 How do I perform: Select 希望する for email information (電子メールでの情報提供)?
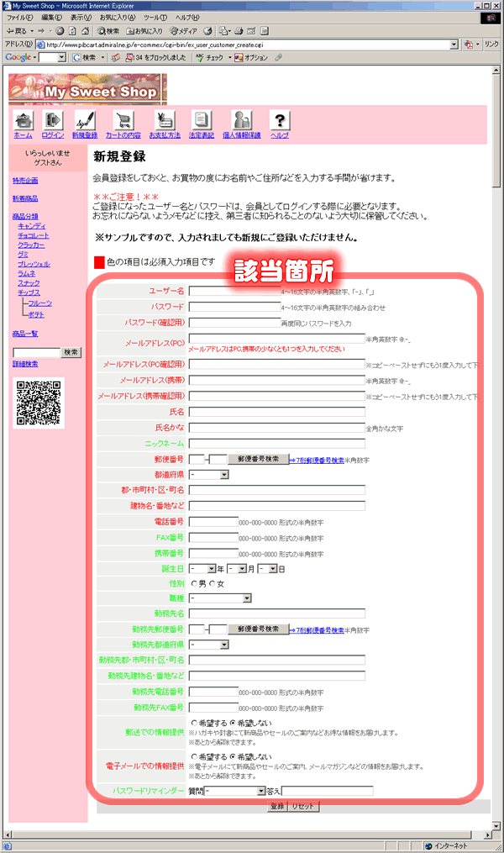point(194,756)
